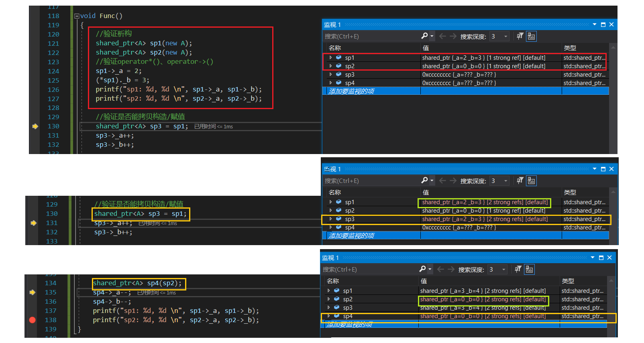Click the forward arrow in the top Watch 1 toolbar
Viewport: 644px width, 343px height.
pos(453,36)
